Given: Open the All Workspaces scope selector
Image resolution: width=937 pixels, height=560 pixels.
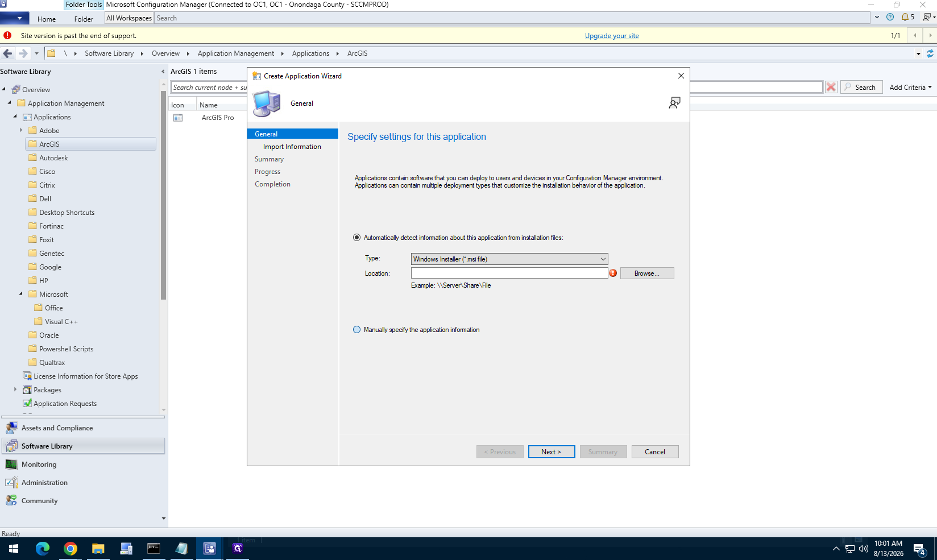Looking at the screenshot, I should click(x=129, y=18).
